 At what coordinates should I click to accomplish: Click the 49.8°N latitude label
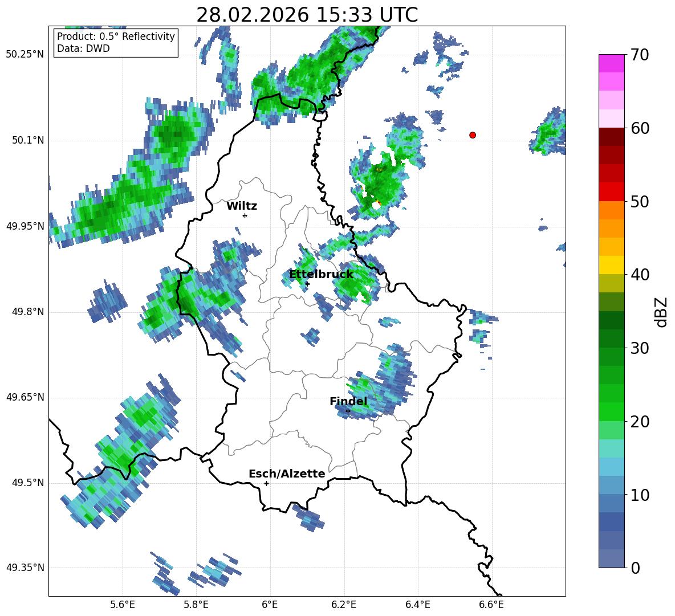click(27, 312)
